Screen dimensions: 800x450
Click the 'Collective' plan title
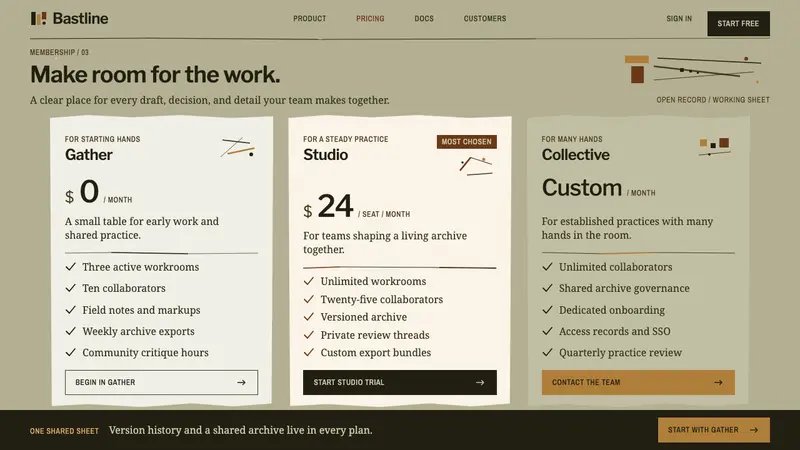[576, 155]
